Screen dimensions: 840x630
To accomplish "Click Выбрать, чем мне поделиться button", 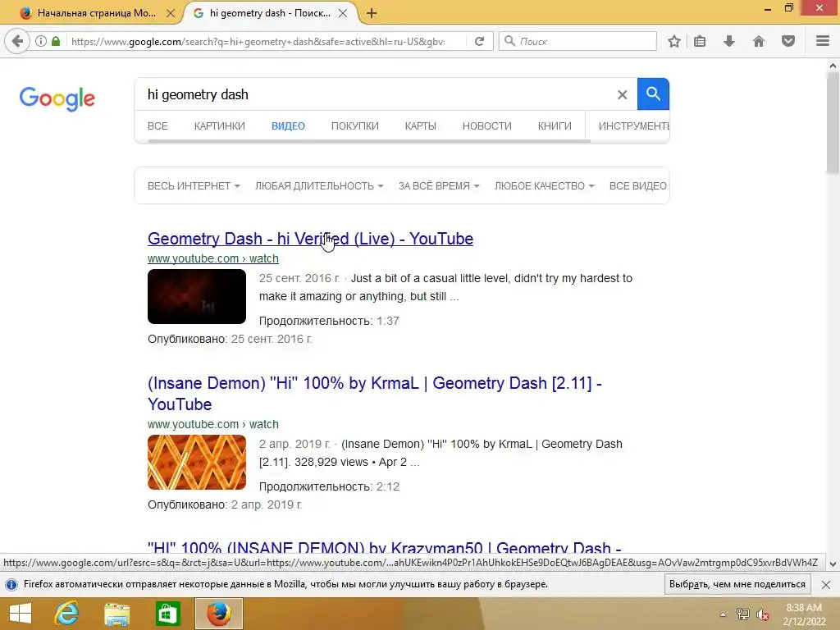I will click(737, 584).
